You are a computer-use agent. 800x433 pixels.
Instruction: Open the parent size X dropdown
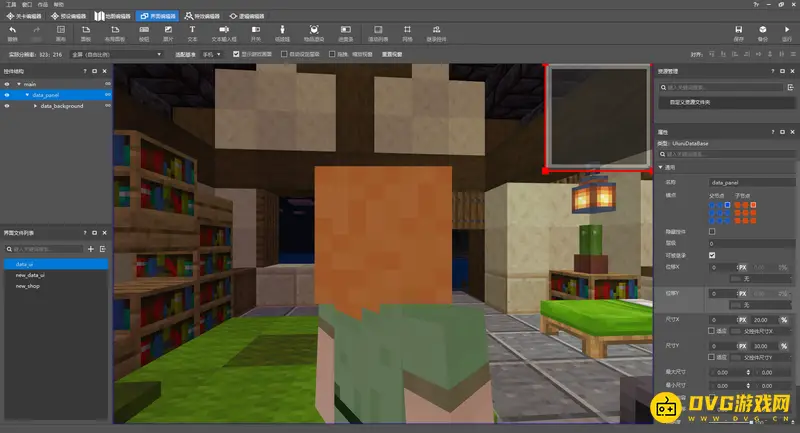[761, 331]
